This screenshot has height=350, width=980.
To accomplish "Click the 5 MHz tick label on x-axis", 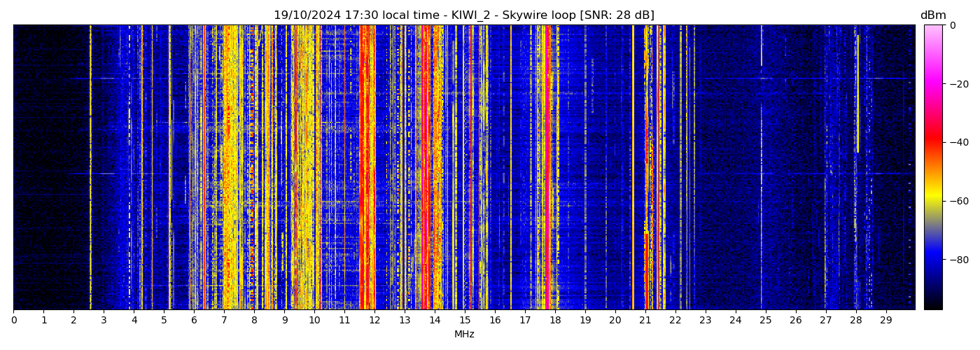I will [x=164, y=321].
